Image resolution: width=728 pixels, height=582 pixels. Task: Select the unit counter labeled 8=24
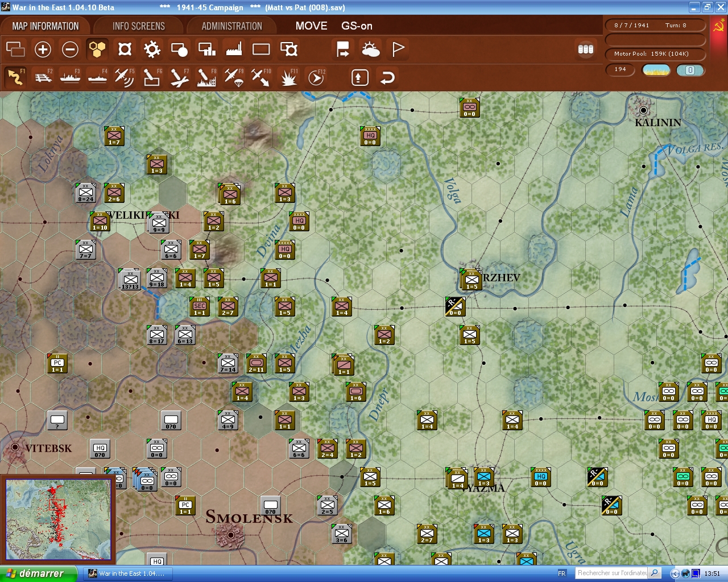(86, 193)
